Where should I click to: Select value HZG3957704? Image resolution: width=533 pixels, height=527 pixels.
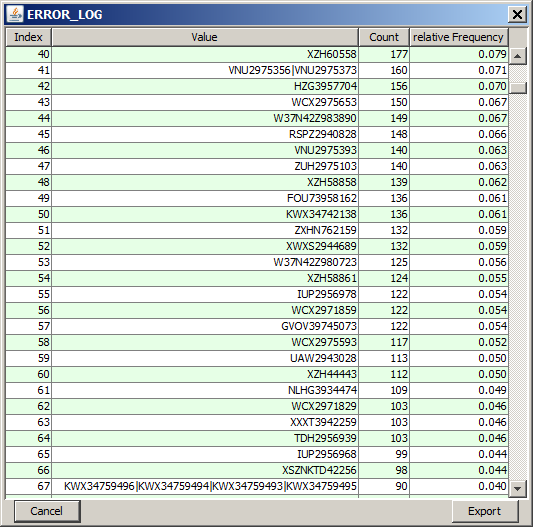(x=205, y=86)
